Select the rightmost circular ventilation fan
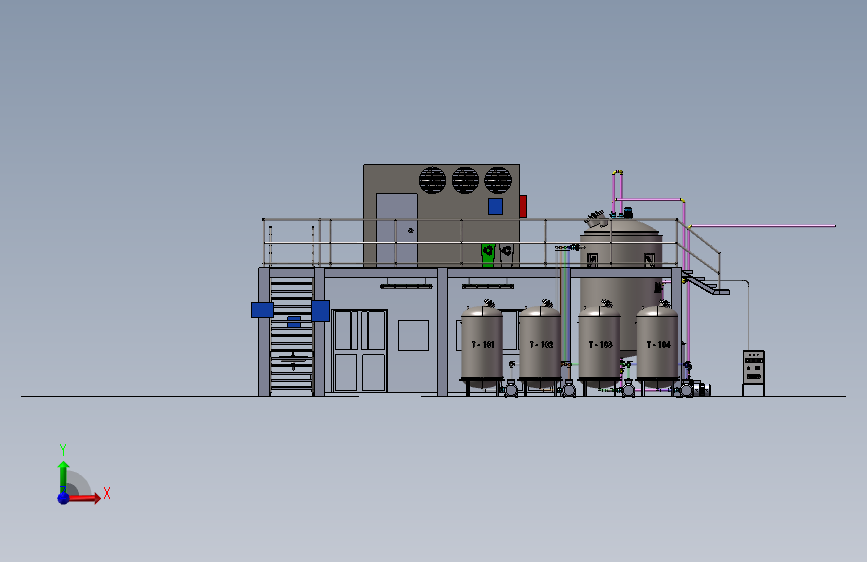This screenshot has height=562, width=867. 498,180
